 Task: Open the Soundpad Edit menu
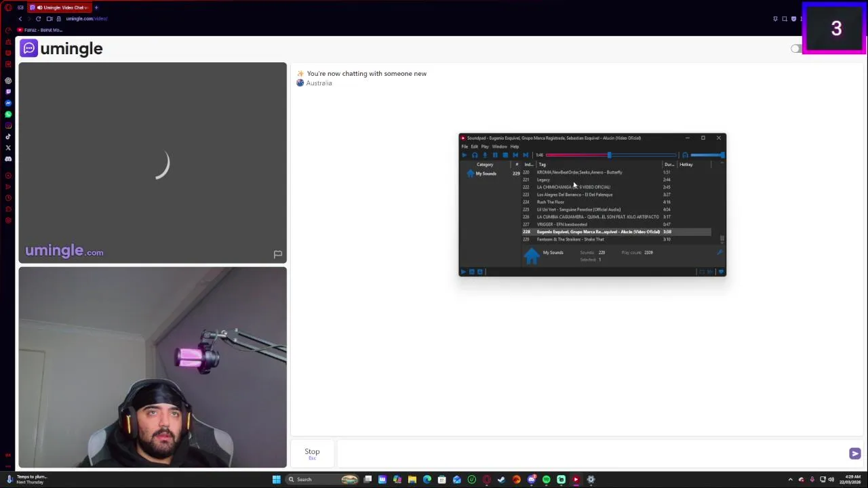pos(475,146)
